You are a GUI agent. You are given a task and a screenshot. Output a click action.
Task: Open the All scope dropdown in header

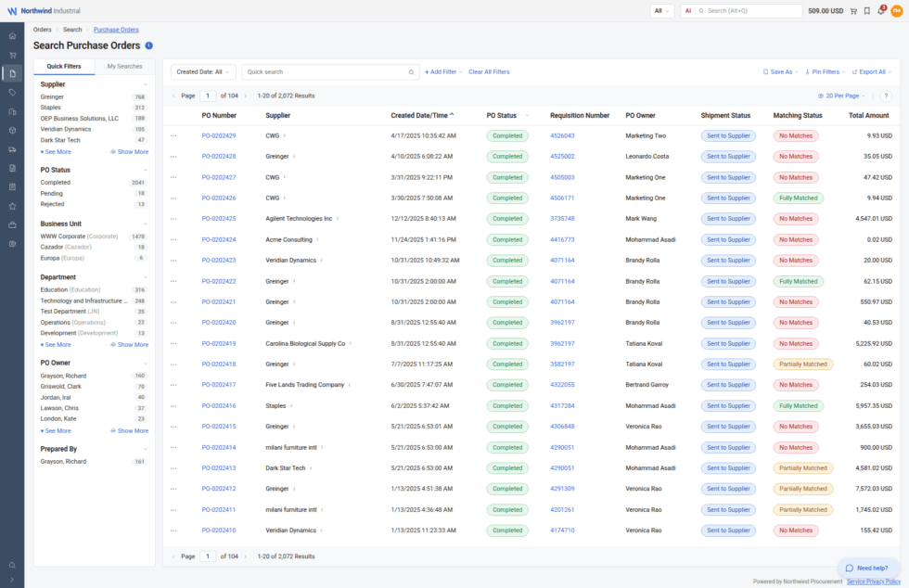[661, 11]
